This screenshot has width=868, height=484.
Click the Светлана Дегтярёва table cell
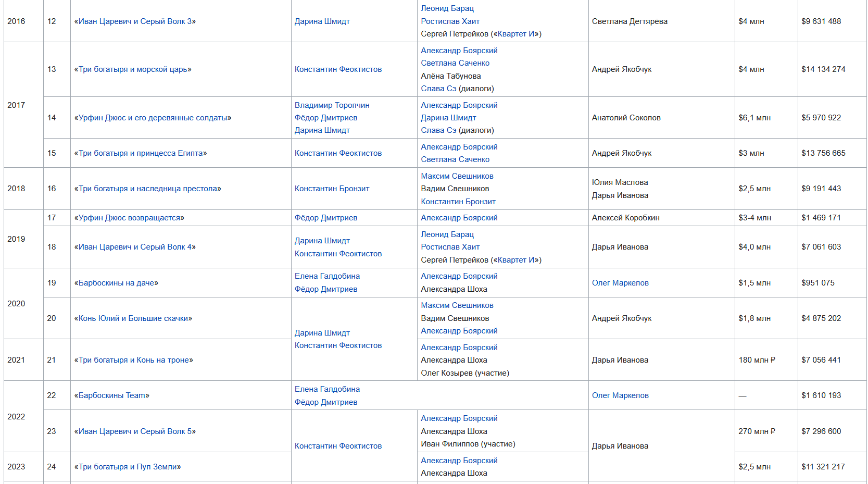(x=629, y=21)
